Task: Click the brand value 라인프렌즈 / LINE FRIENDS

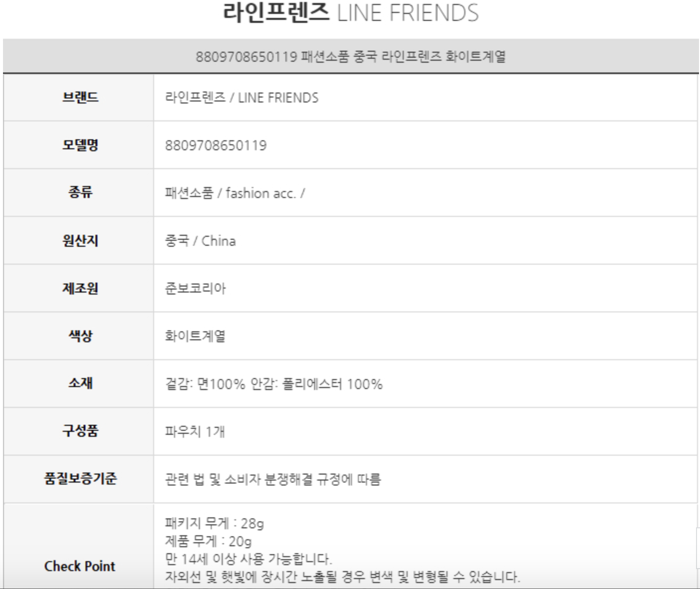Action: (x=242, y=98)
